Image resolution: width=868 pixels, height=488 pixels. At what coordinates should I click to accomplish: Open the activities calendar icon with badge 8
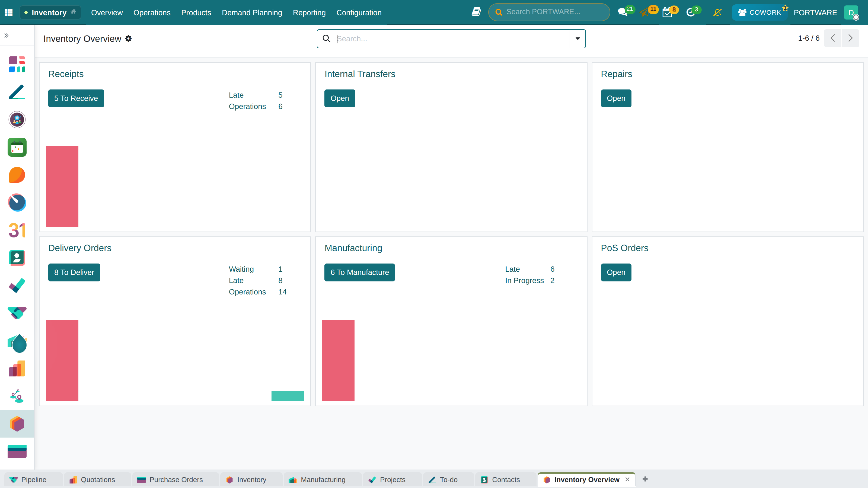pyautogui.click(x=667, y=12)
